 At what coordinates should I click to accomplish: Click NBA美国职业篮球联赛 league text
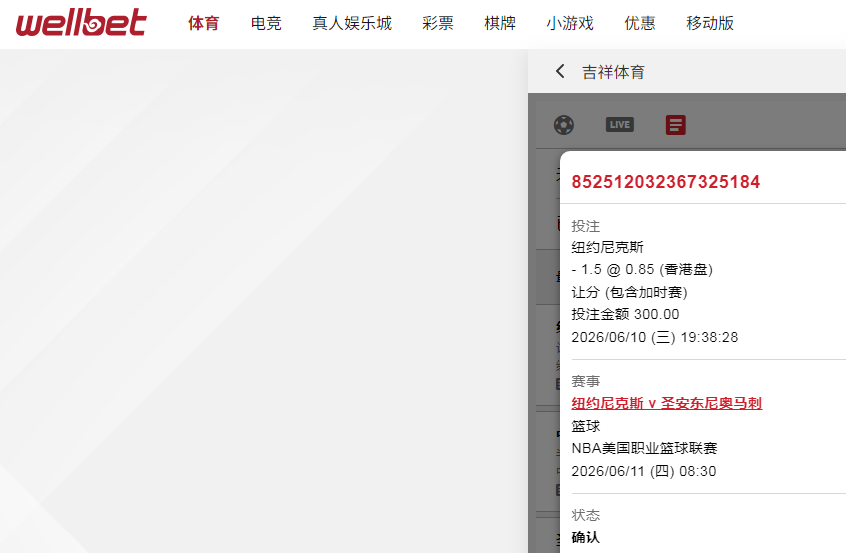(x=644, y=448)
